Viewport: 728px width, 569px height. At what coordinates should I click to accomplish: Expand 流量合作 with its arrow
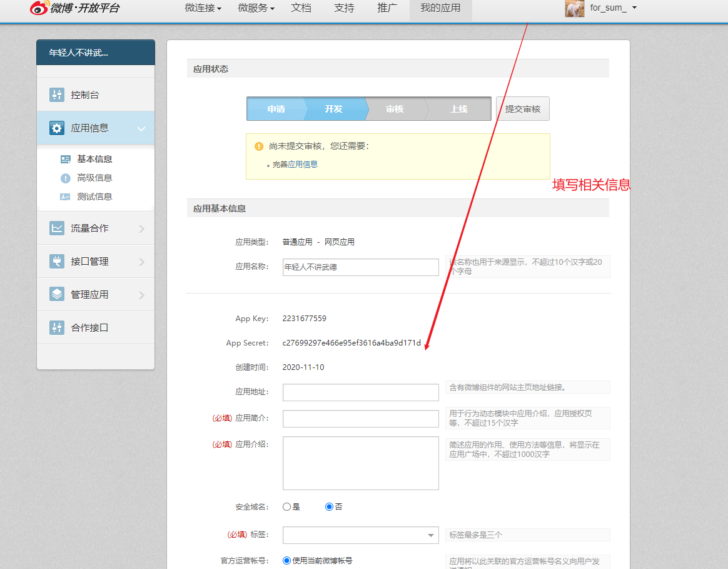click(x=141, y=228)
